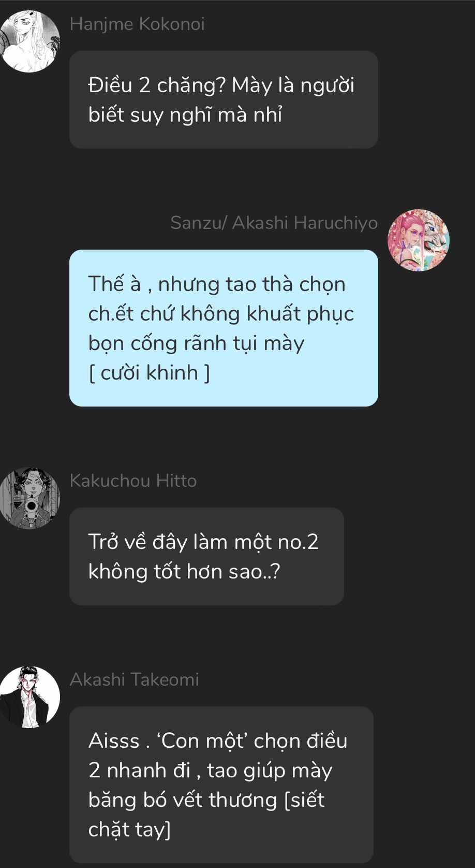Click text 'ch.ết chứ không khuất phục'
475x868 pixels.
click(221, 313)
